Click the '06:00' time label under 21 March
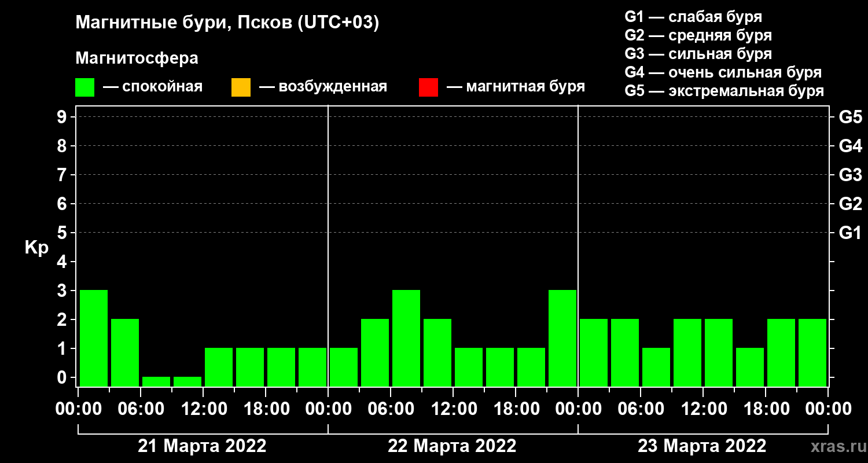Viewport: 868px width, 463px height. [141, 409]
